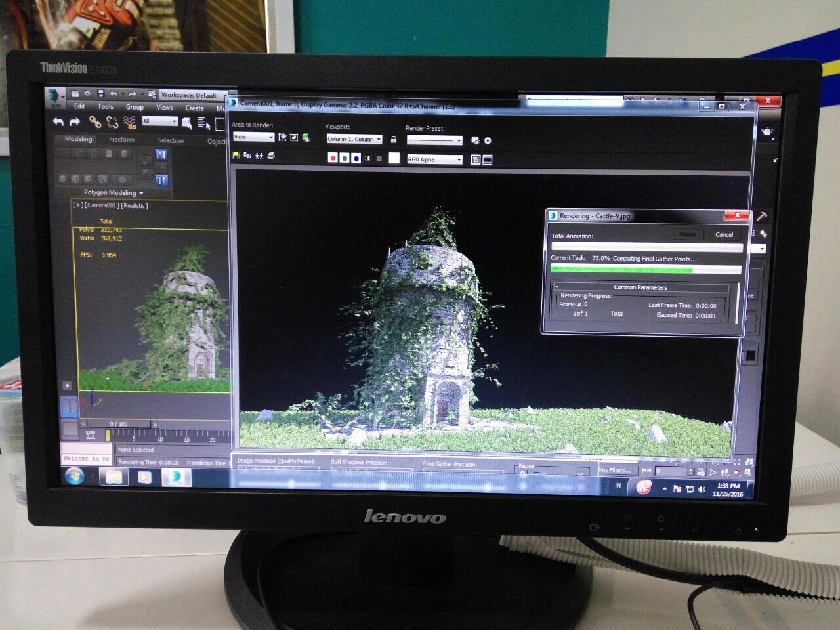
Task: Pause the rendering in progress dialog
Action: (687, 234)
